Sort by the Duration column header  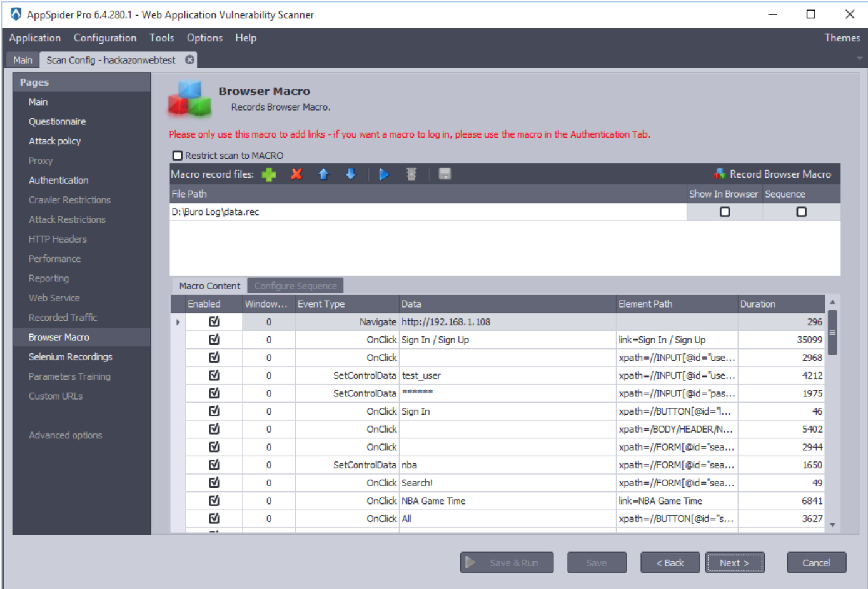(x=782, y=304)
